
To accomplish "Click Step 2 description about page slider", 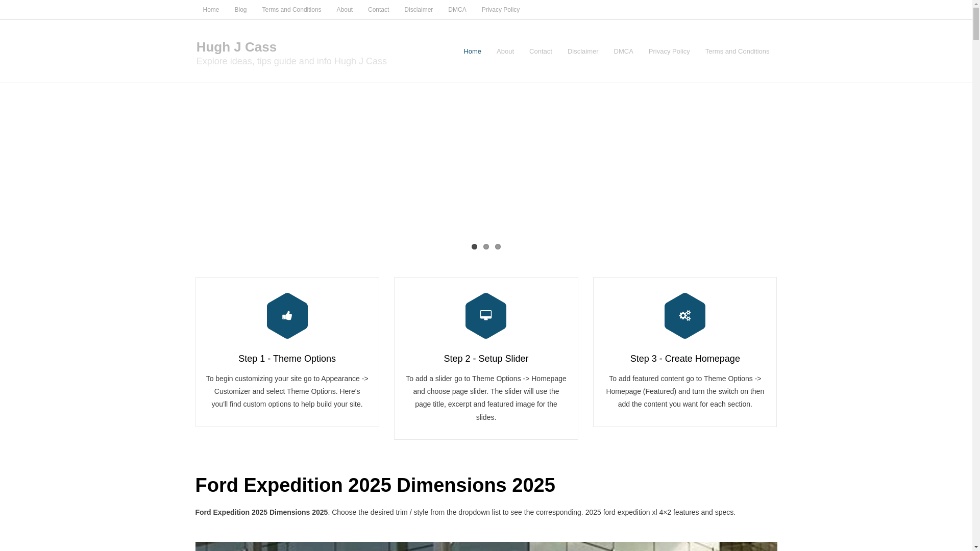I will pos(486,398).
